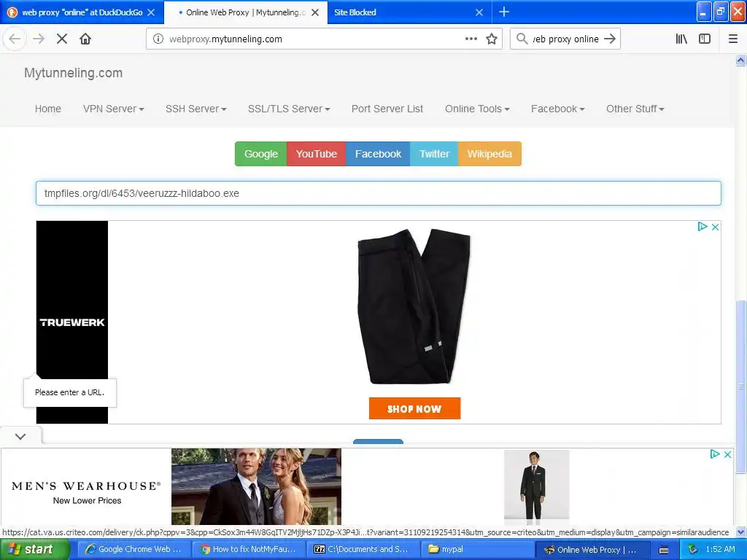The width and height of the screenshot is (747, 560).
Task: Switch to Google Chrome Web taskbar window
Action: pos(133,549)
